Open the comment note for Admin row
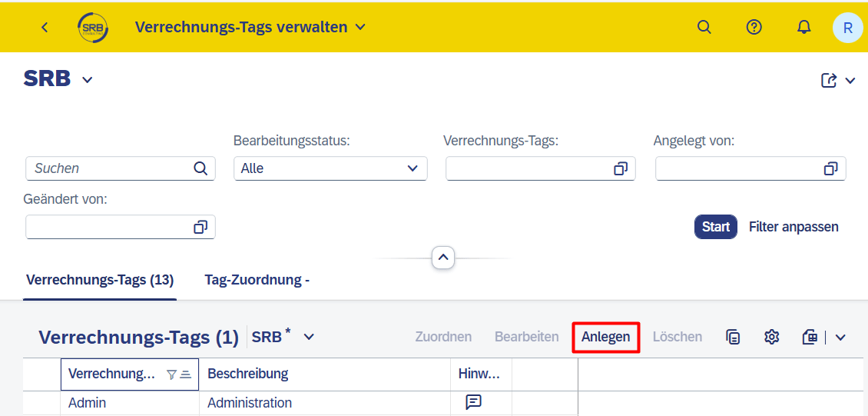This screenshot has width=868, height=416. (x=473, y=402)
